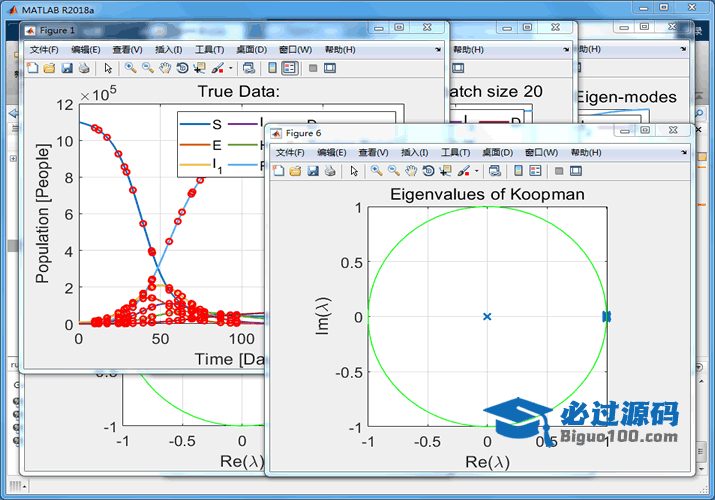
Task: Save figure icon in Figure 1 toolbar
Action: pos(67,68)
